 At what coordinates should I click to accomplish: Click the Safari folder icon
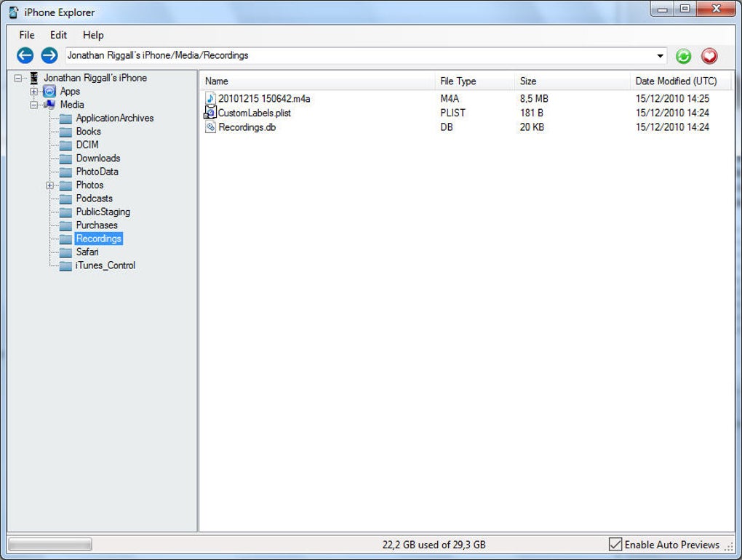click(x=65, y=252)
